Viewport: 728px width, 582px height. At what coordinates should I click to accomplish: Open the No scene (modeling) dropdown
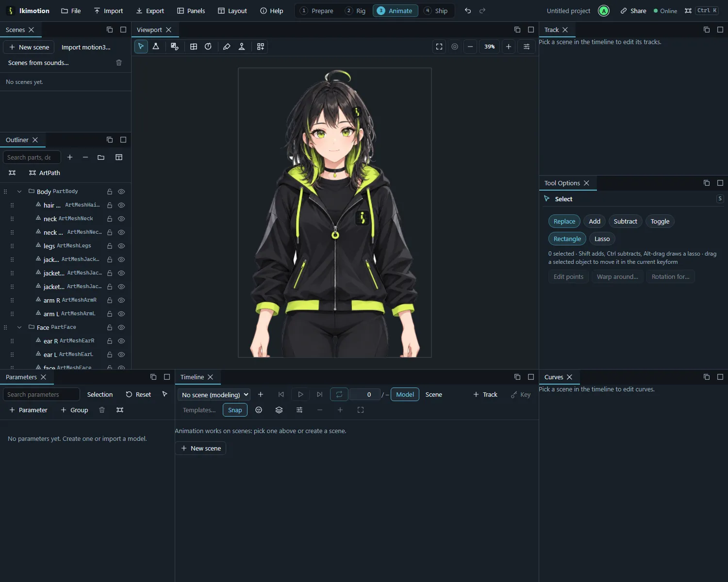(214, 395)
